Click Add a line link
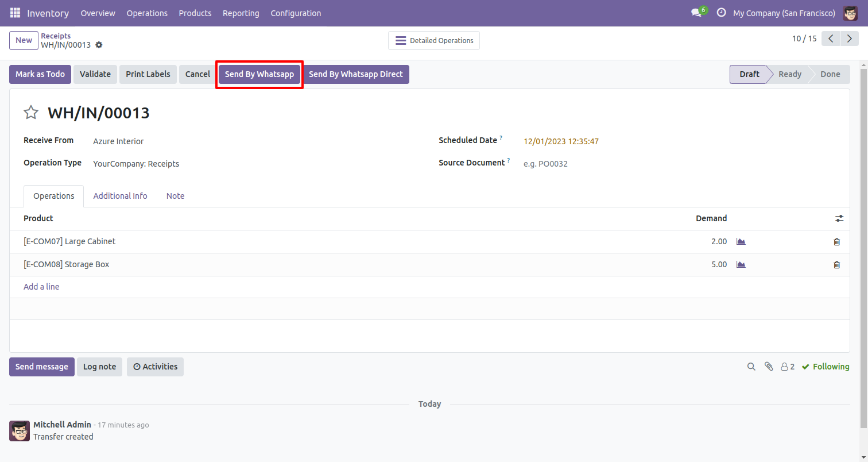Viewport: 868px width, 462px height. (41, 287)
